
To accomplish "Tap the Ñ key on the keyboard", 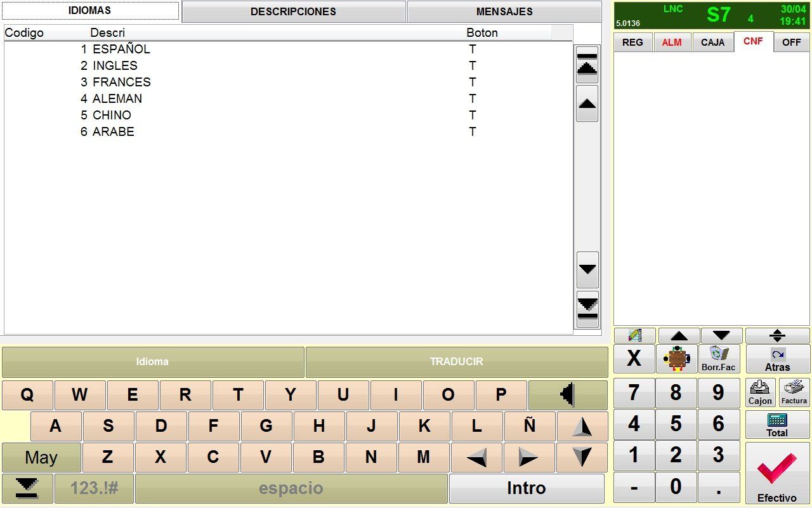I will coord(529,427).
